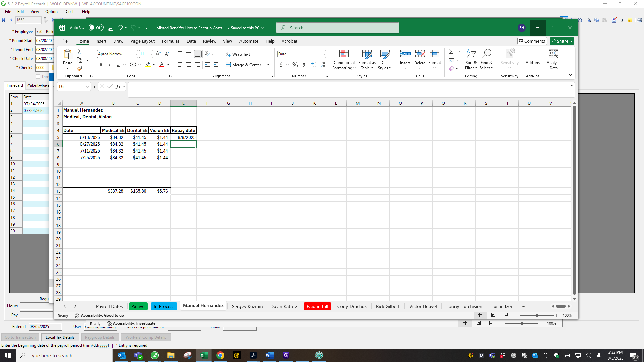Switch to Page Break Preview view
Screen dimensions: 644x362
507,315
